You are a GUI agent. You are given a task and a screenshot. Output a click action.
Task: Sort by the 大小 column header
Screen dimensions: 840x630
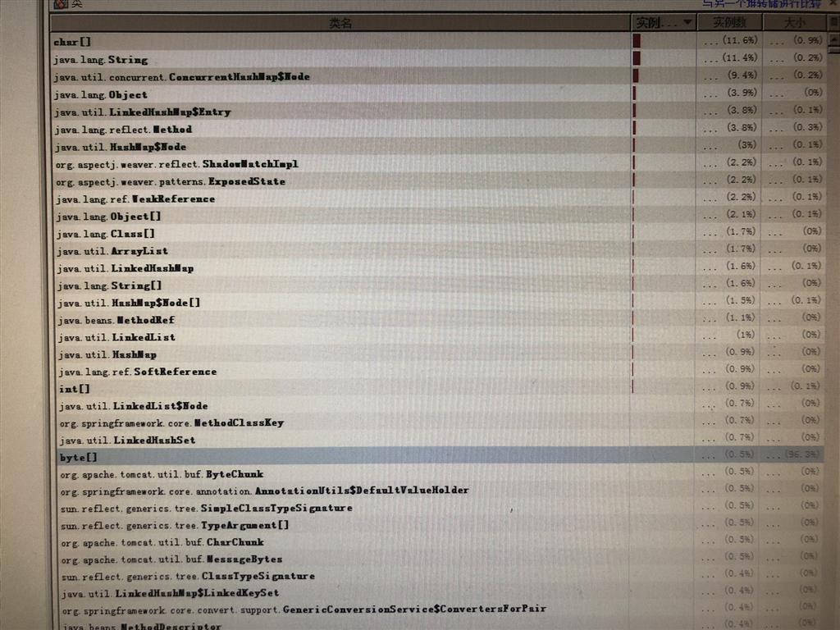tap(794, 22)
